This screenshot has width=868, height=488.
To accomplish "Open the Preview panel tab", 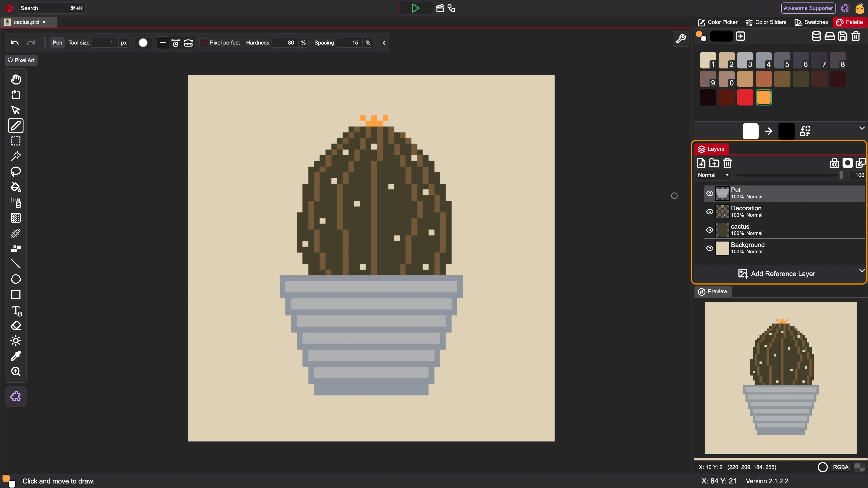I will click(x=713, y=291).
